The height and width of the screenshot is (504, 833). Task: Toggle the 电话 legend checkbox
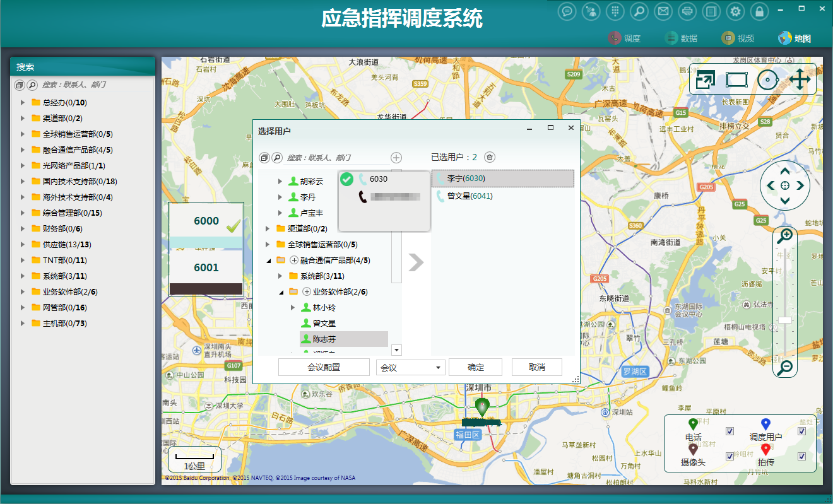coord(730,431)
